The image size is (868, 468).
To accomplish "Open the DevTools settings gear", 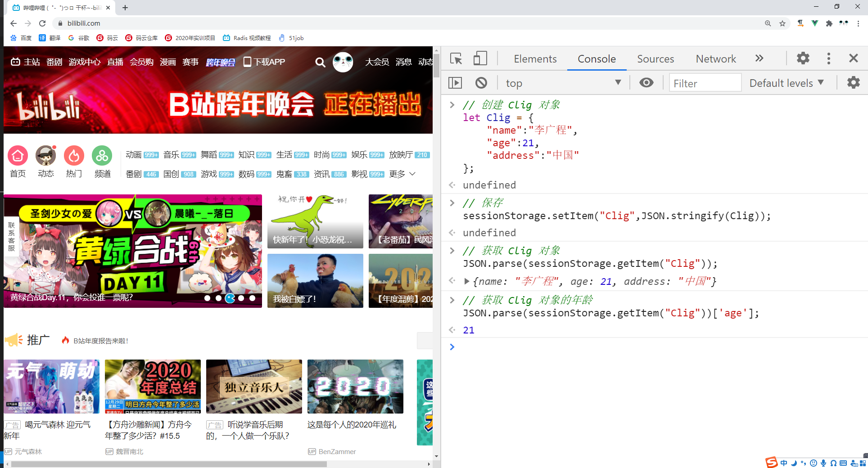I will 803,58.
